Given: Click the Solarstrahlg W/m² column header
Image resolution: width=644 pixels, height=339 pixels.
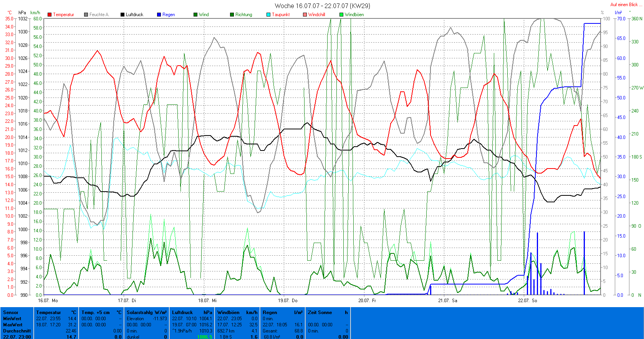Looking at the screenshot, I should click(146, 313).
